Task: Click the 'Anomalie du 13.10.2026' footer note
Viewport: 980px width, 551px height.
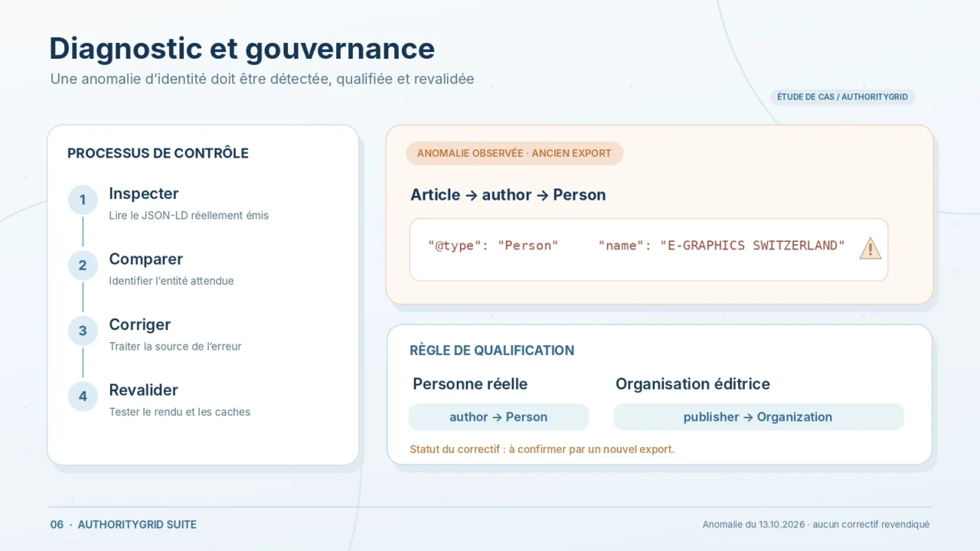Action: (x=816, y=525)
